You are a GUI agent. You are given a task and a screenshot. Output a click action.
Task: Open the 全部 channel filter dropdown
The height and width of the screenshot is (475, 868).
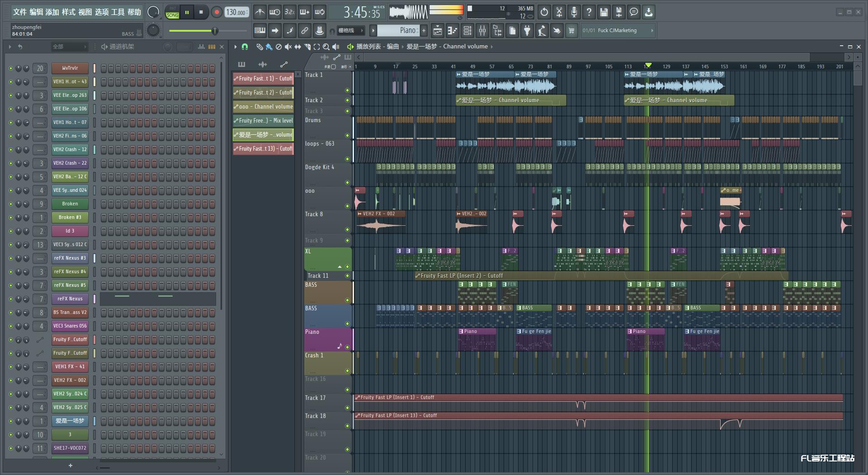coord(69,47)
